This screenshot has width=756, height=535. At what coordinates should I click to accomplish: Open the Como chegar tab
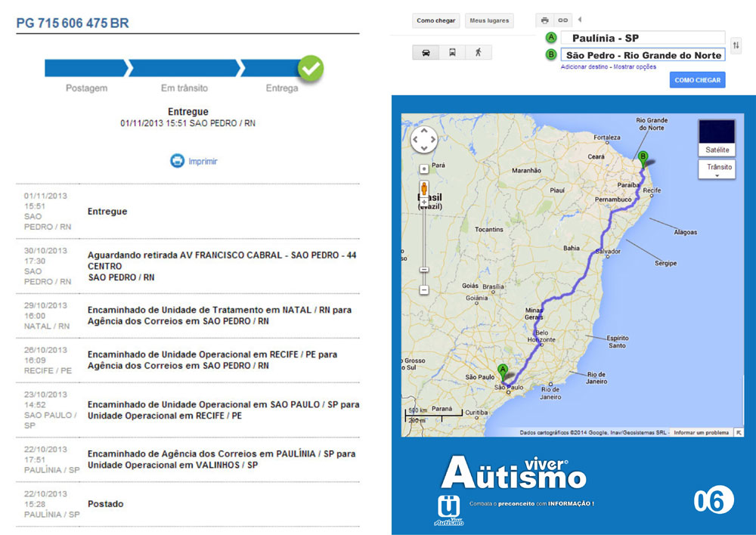(x=435, y=20)
